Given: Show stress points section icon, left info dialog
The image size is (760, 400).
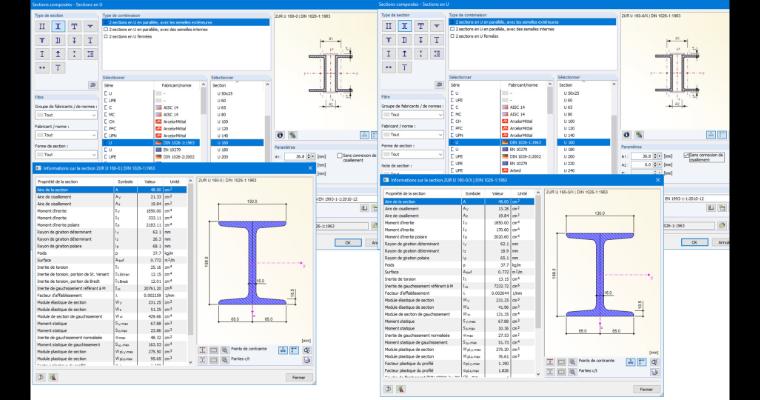Looking at the screenshot, I should coord(203,350).
